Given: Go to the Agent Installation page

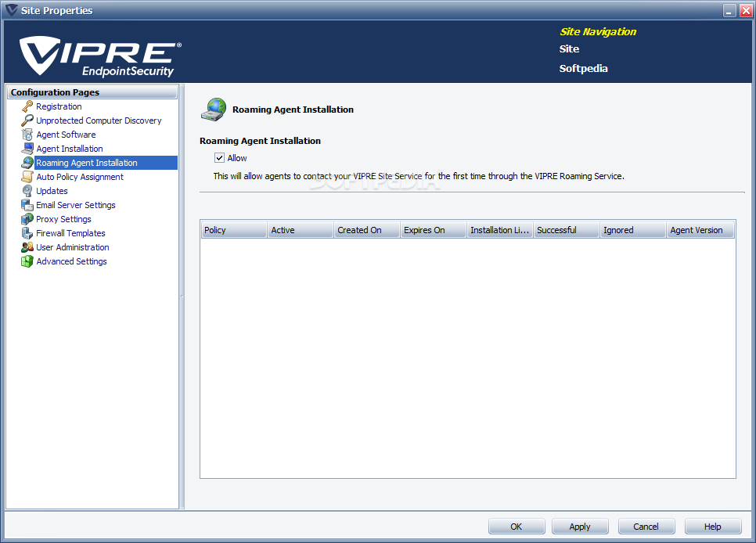Looking at the screenshot, I should (x=70, y=149).
